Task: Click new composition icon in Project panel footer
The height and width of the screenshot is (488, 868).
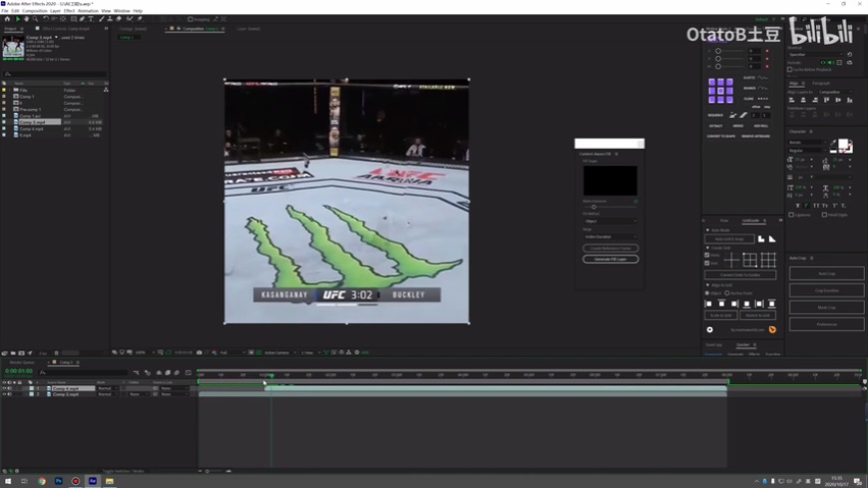Action: click(x=22, y=353)
